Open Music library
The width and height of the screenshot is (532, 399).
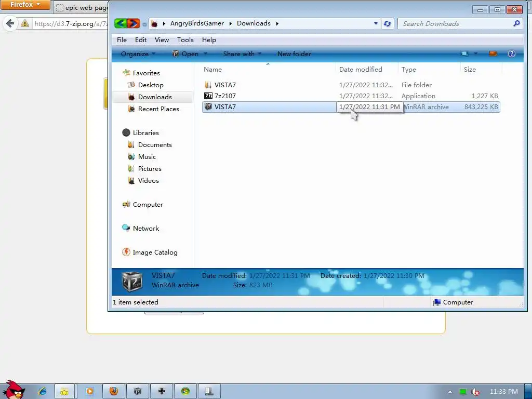pyautogui.click(x=147, y=157)
